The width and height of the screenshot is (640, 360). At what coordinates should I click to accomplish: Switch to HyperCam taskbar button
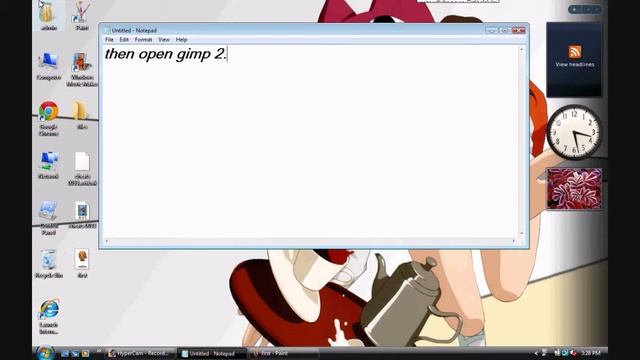pyautogui.click(x=140, y=353)
